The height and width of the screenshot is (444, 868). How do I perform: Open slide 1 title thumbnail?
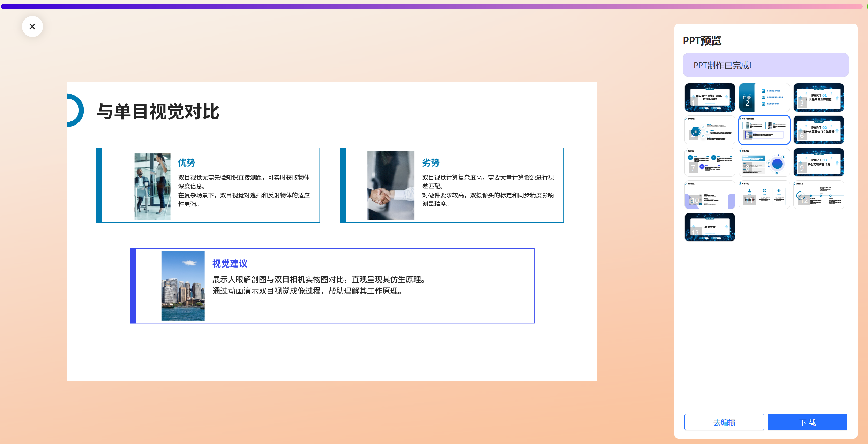click(710, 97)
